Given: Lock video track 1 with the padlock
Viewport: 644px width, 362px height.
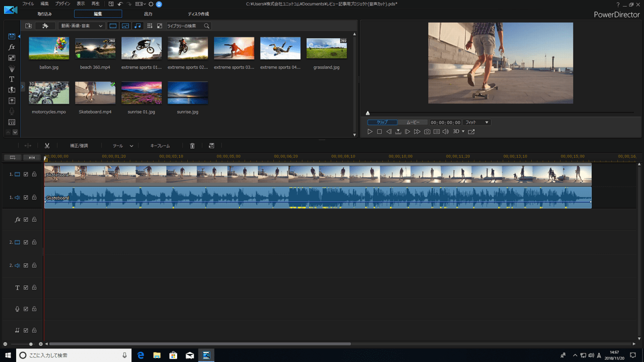Looking at the screenshot, I should 34,174.
